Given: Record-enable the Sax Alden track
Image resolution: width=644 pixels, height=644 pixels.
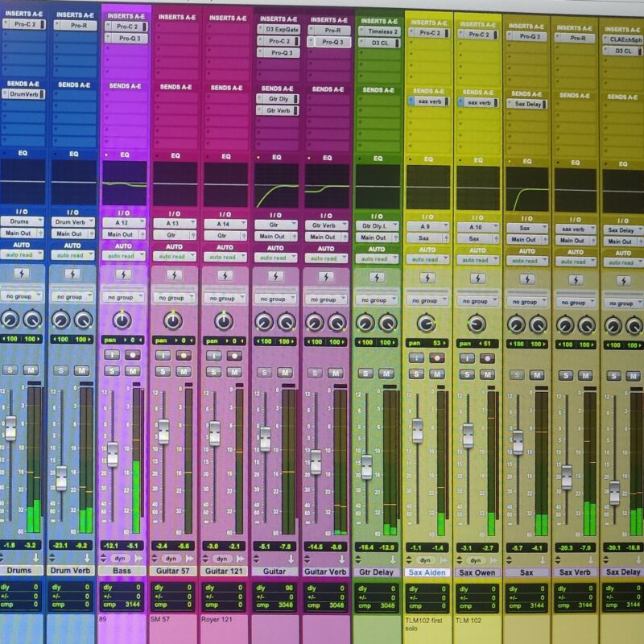Looking at the screenshot, I should 436,358.
